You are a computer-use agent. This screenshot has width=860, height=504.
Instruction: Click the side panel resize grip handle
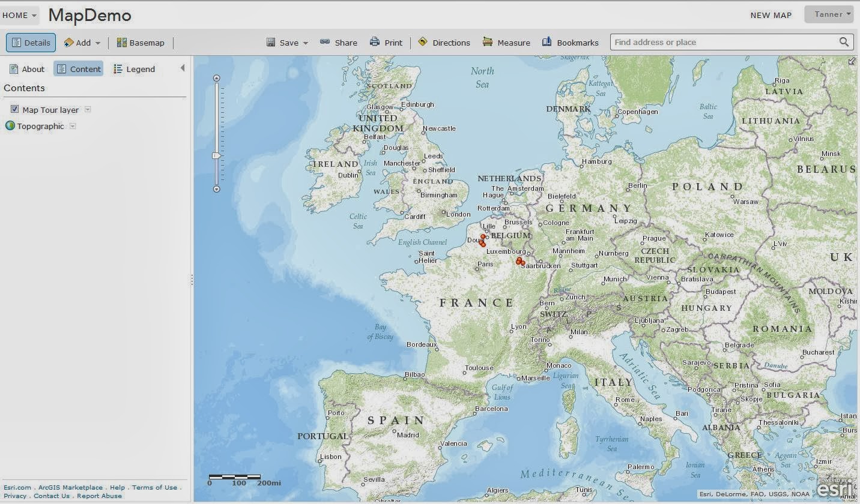point(192,280)
